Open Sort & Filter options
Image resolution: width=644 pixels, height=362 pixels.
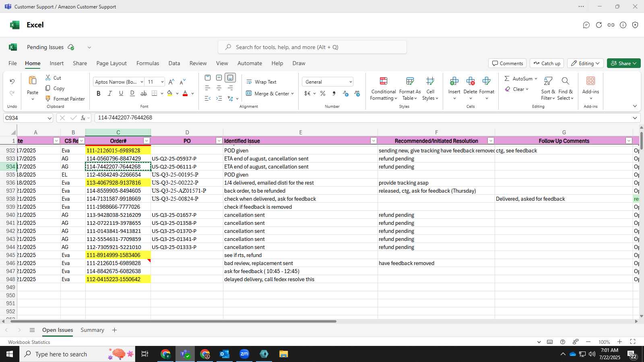(x=548, y=88)
